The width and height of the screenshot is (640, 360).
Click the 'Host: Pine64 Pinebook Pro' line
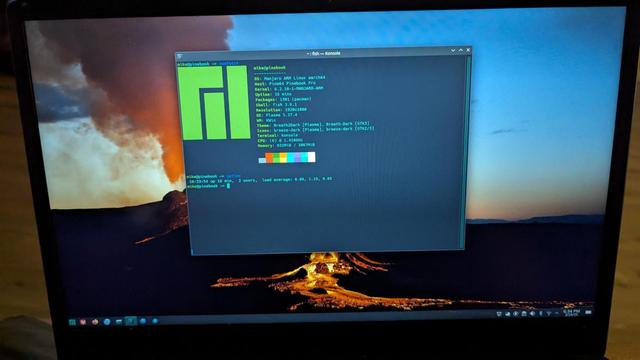(284, 83)
